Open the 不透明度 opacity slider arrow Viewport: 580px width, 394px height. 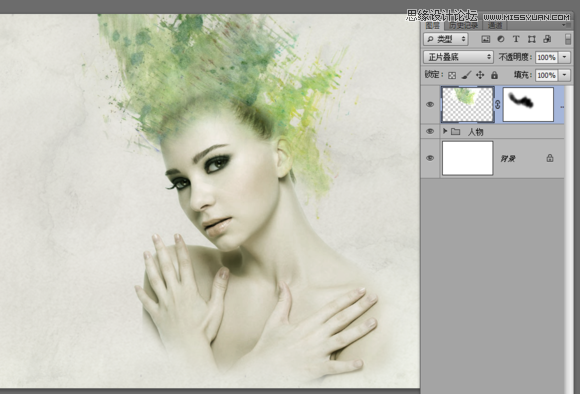(x=564, y=57)
